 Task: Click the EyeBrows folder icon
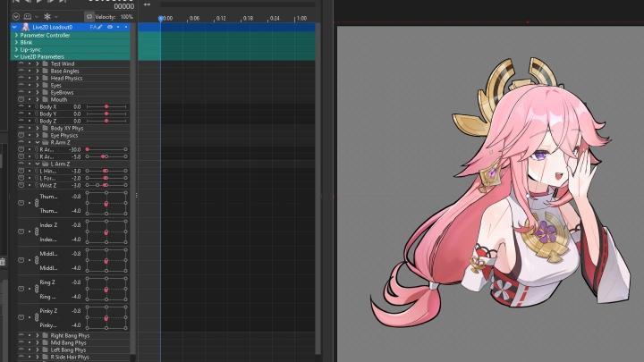click(46, 92)
